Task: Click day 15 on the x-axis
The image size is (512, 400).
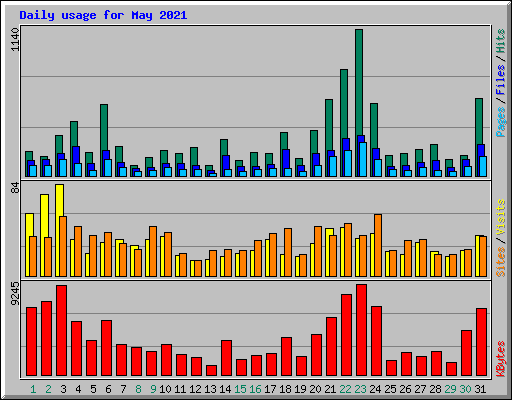Action: [x=240, y=389]
